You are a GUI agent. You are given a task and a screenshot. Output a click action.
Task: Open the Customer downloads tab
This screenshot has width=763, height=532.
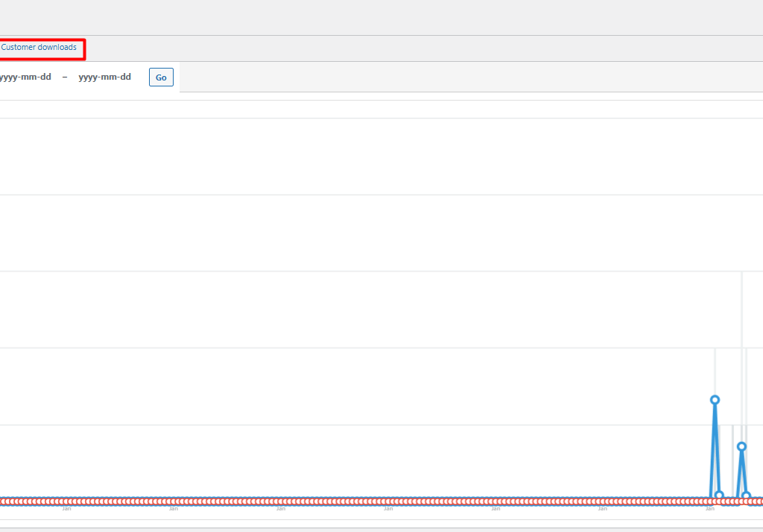(39, 47)
